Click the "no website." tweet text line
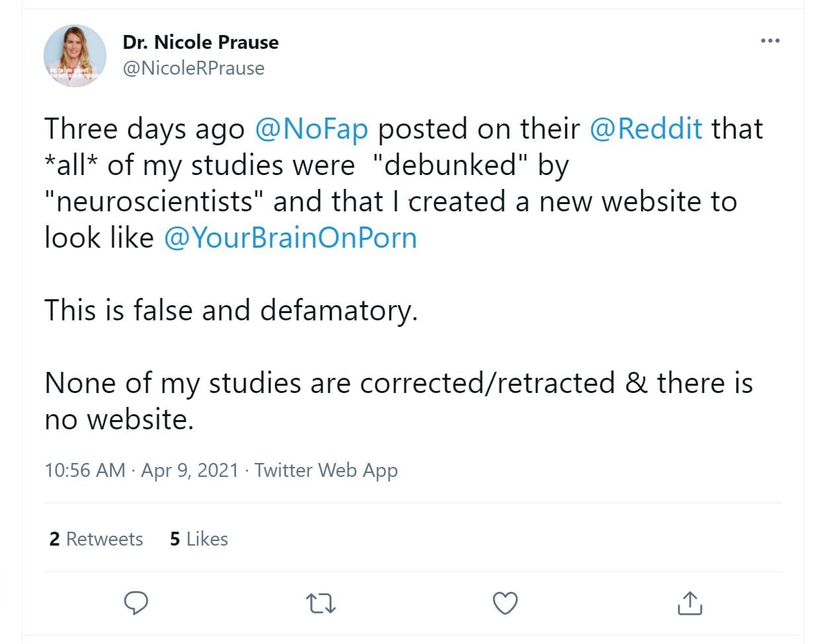 [119, 419]
